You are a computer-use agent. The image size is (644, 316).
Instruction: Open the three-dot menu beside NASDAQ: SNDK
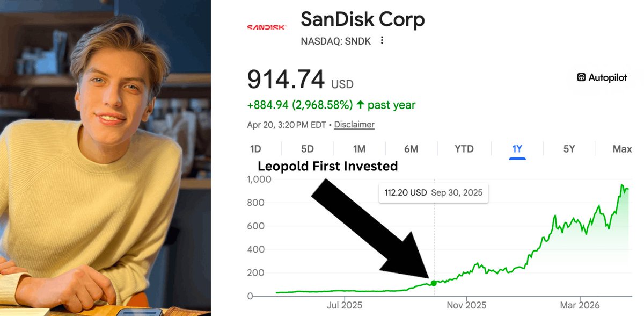click(382, 41)
